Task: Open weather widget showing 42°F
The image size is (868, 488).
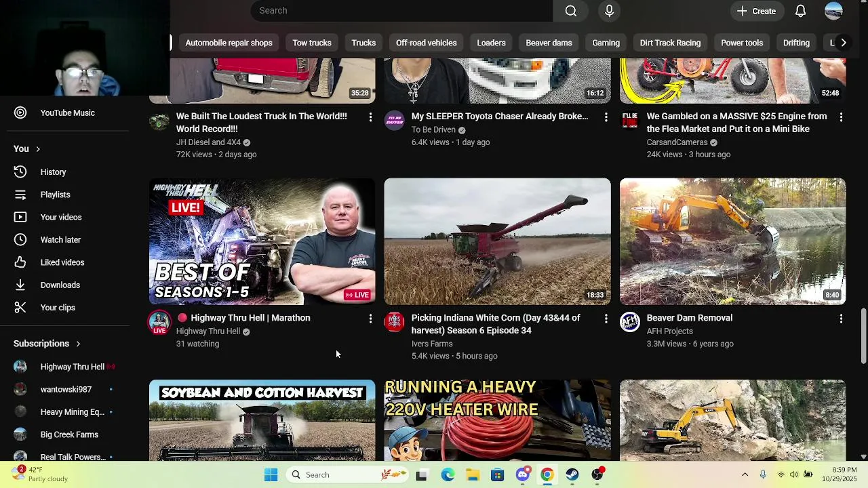Action: tap(39, 474)
